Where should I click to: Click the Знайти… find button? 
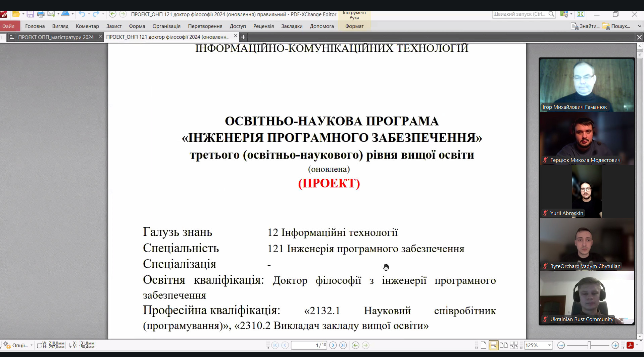[585, 26]
